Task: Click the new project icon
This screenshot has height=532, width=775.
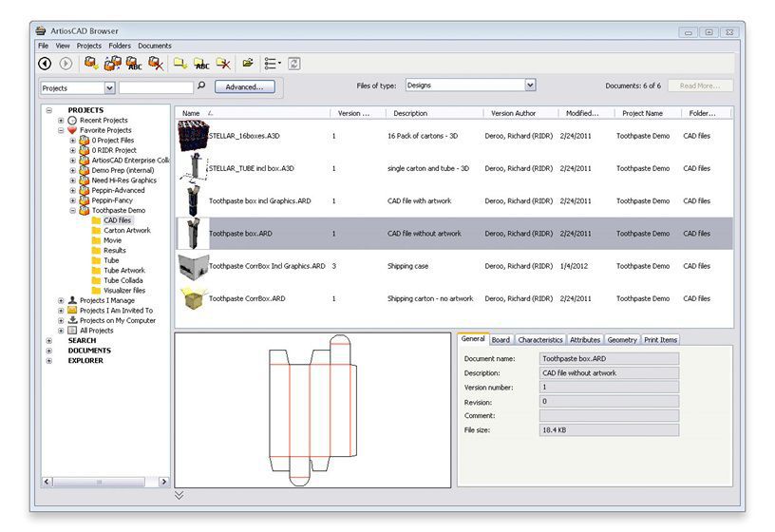Action: pos(91,63)
